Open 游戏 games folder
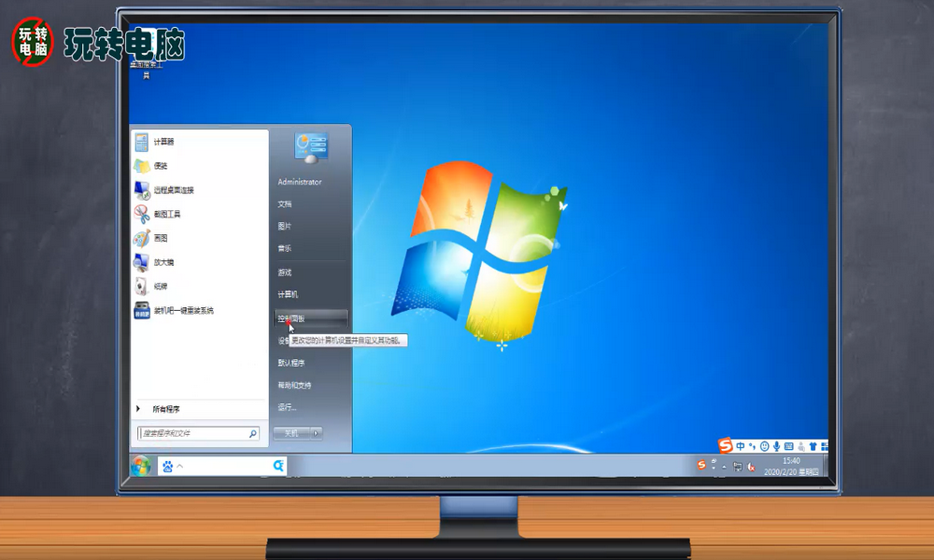The width and height of the screenshot is (934, 560). [285, 273]
